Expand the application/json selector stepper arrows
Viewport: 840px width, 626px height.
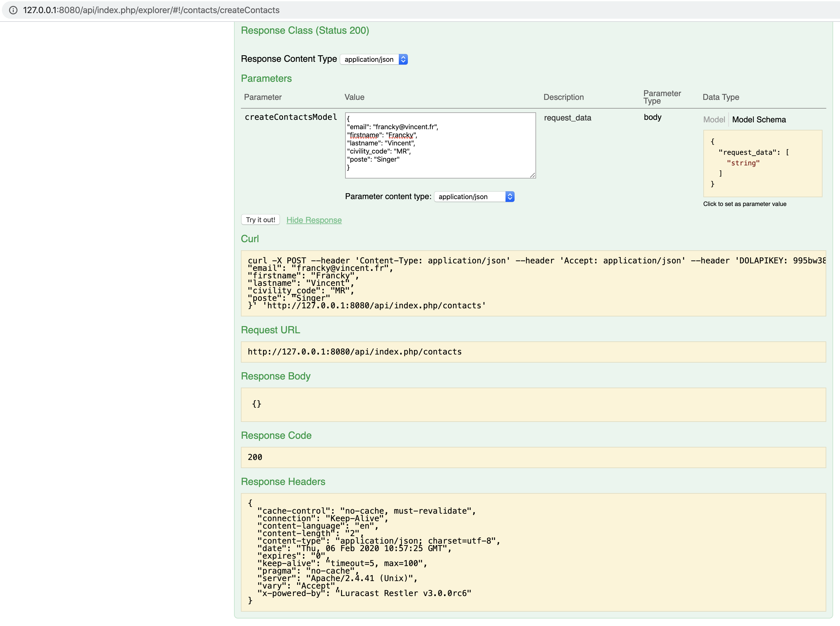403,60
